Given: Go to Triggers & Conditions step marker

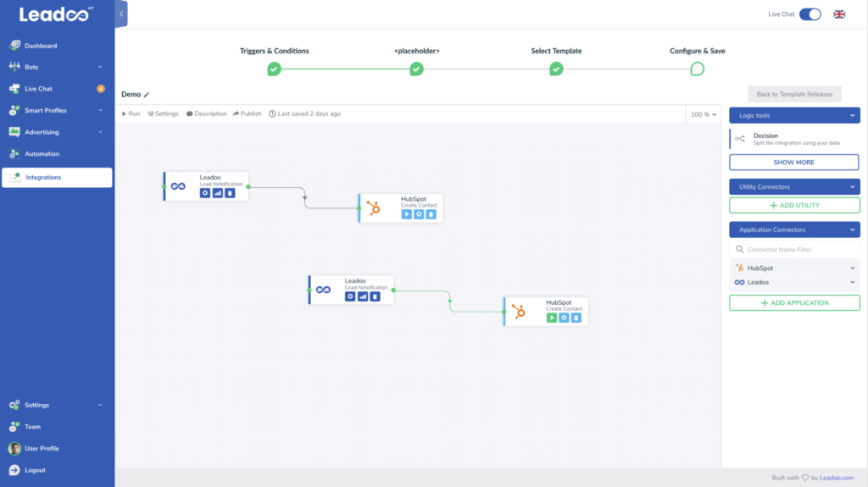Looking at the screenshot, I should [x=274, y=69].
